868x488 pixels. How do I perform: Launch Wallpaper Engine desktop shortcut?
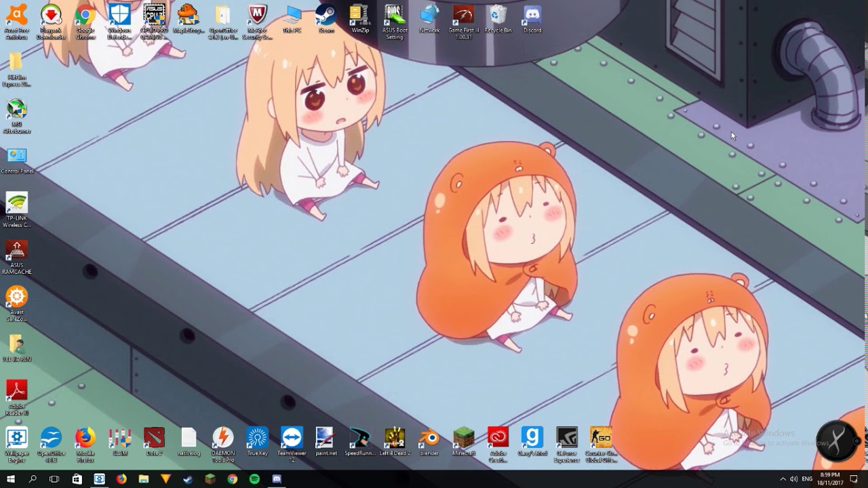pos(16,445)
